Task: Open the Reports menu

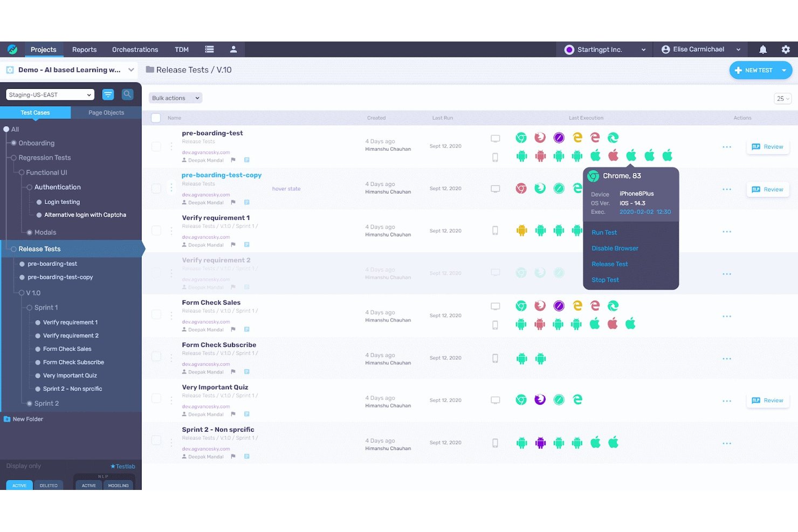Action: [84, 49]
